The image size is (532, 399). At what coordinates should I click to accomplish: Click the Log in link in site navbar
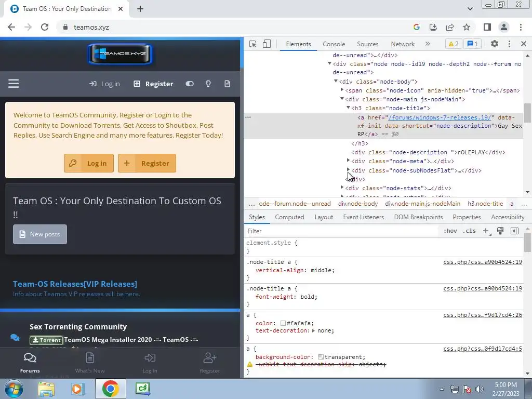coord(104,84)
